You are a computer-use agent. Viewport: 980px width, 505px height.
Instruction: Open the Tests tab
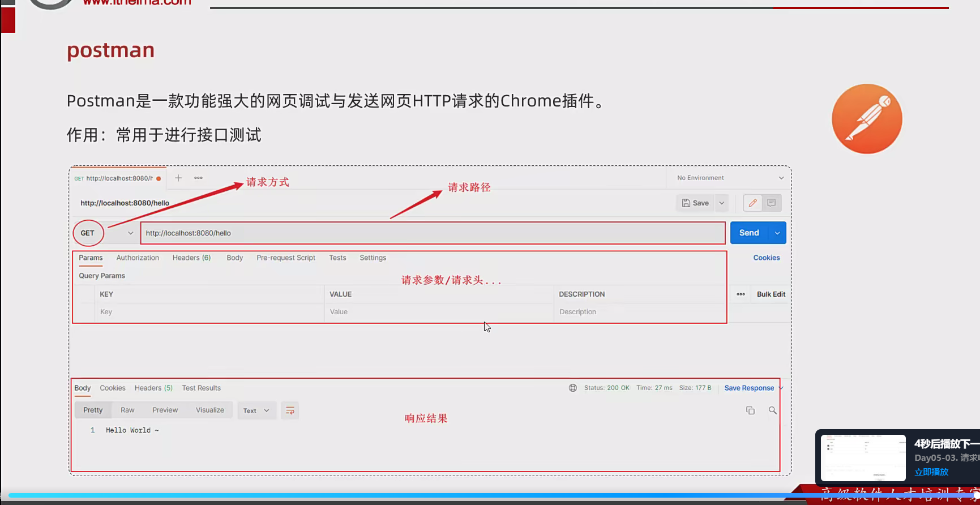(337, 258)
